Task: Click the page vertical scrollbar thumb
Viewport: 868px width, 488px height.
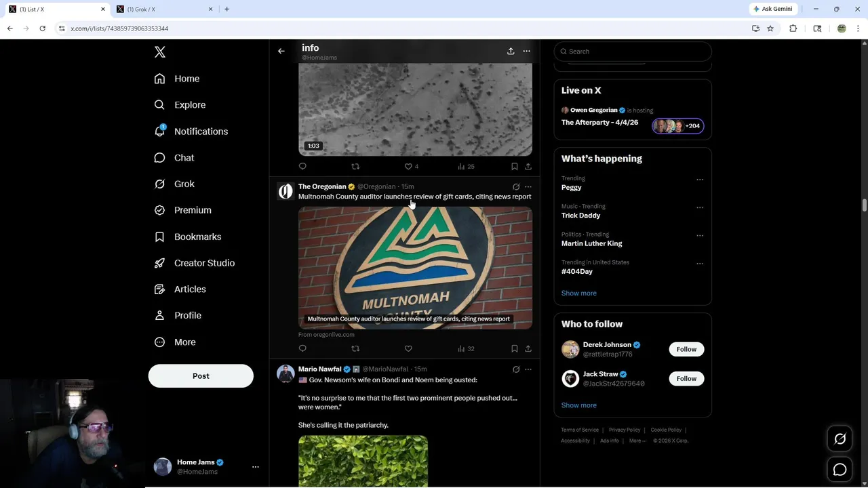Action: (864, 205)
